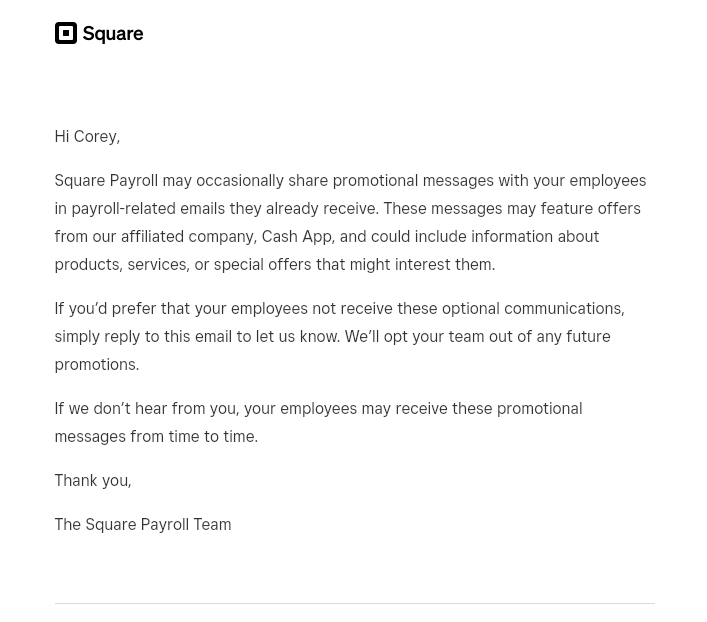Click the "Thank you," sign-off line

(x=93, y=480)
